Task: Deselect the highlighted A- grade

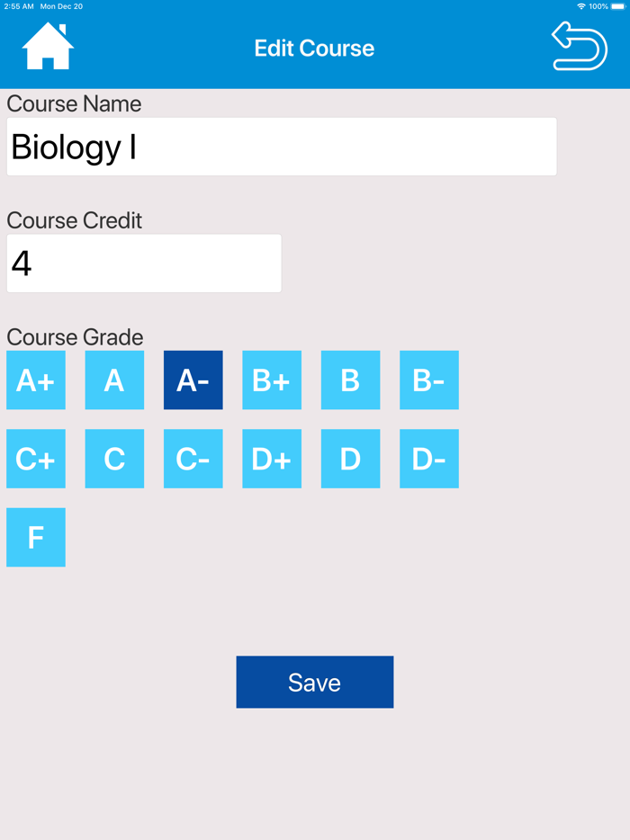Action: (193, 380)
